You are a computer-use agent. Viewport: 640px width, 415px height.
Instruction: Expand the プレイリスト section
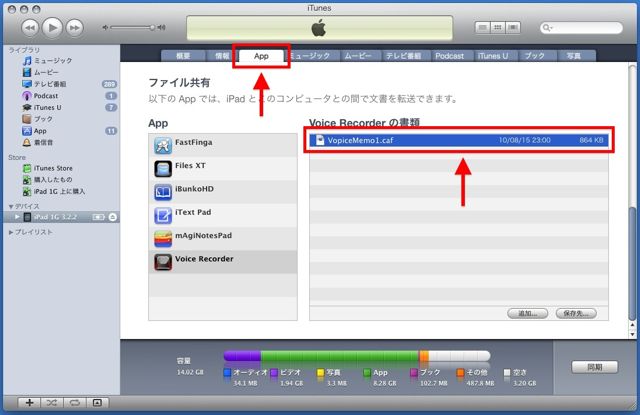(11, 232)
